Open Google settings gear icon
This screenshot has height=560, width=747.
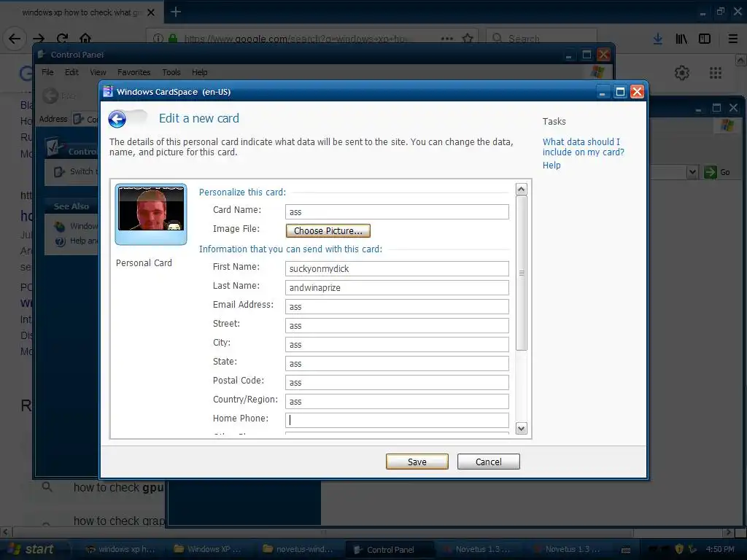click(x=682, y=73)
